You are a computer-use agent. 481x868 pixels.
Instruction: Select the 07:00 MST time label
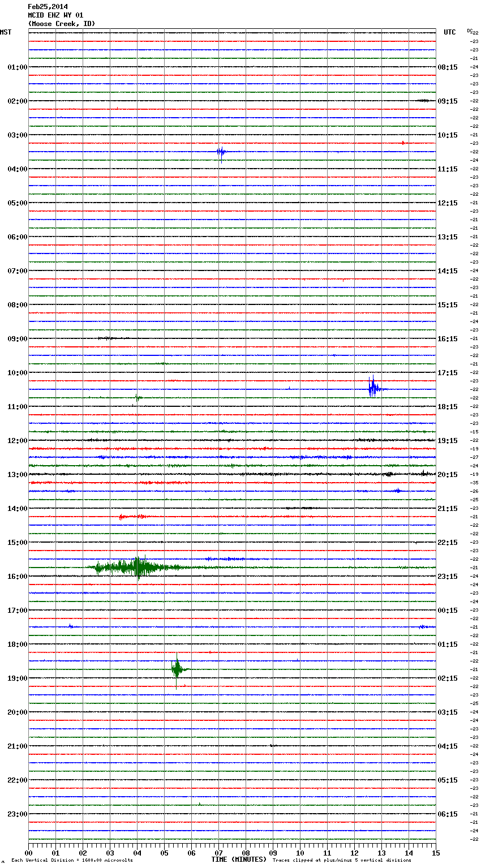tap(17, 271)
